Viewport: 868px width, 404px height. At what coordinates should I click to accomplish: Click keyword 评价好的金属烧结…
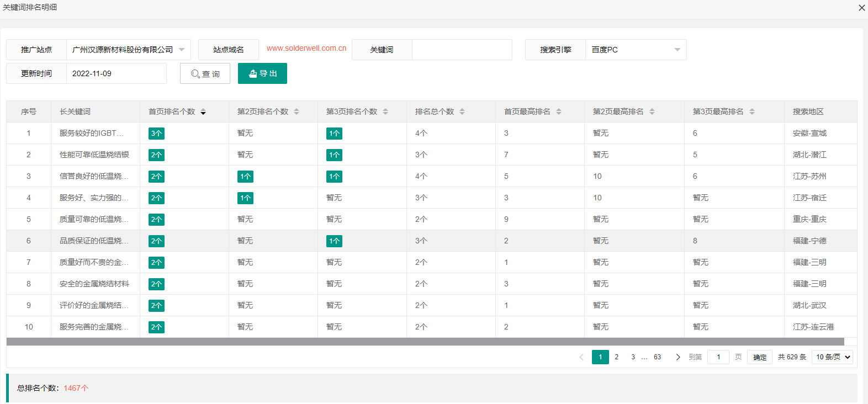click(94, 305)
